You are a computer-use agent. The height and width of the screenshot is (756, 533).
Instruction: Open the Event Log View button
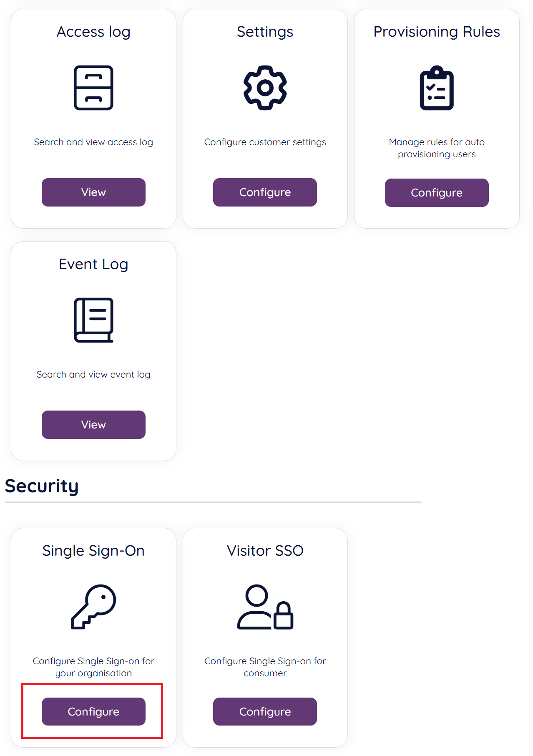(93, 425)
